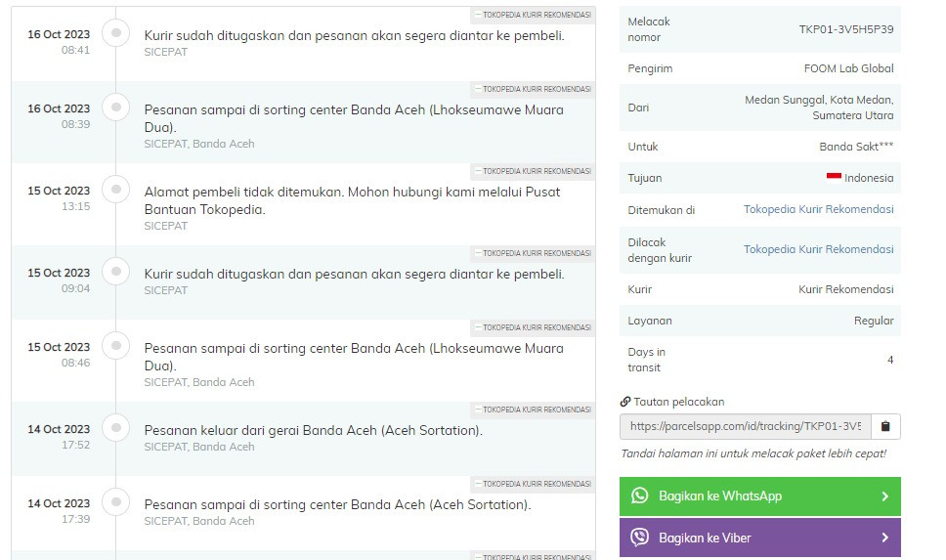Click timeline marker for 15 Oct 2023 13:15

tap(116, 189)
